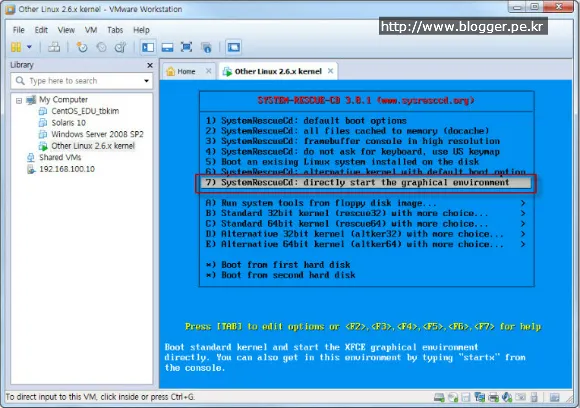The height and width of the screenshot is (408, 580).
Task: Click the hard disk status bar icon
Action: pos(439,398)
